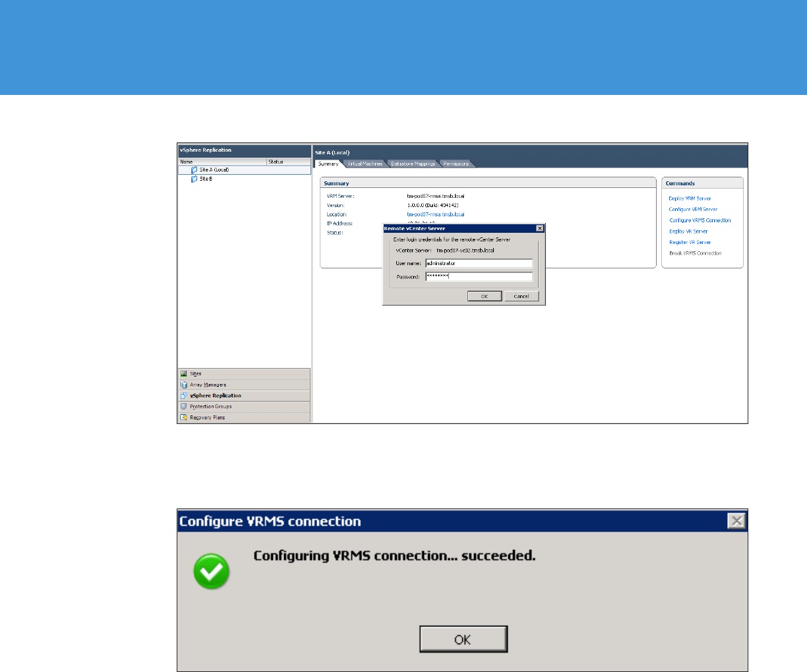Click the Site B site icon

pos(194,179)
